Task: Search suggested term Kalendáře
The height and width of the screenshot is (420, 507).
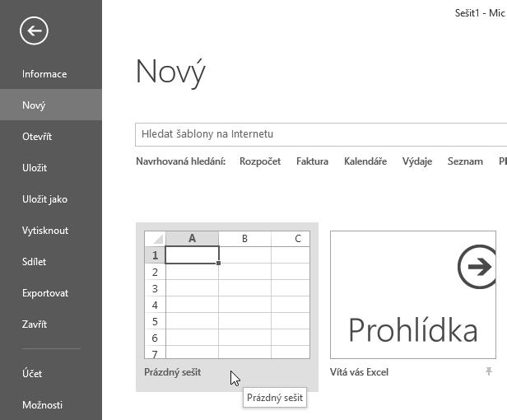Action: point(365,161)
